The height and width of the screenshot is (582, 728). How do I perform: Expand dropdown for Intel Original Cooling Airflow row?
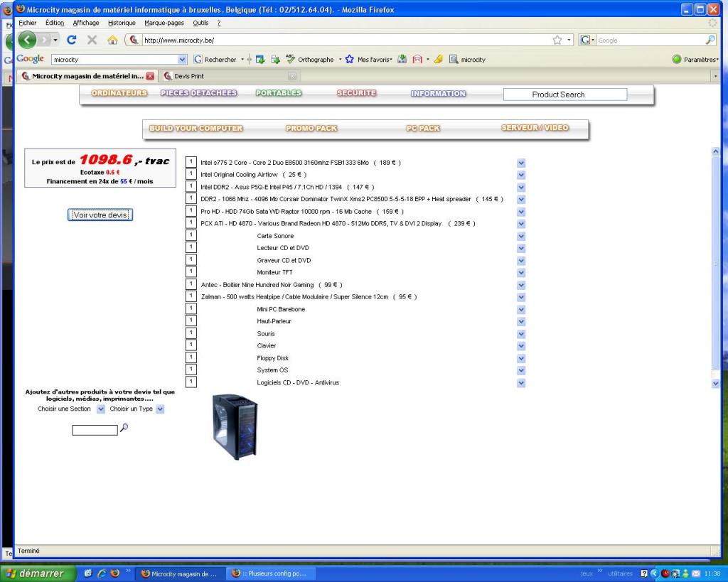(x=521, y=175)
